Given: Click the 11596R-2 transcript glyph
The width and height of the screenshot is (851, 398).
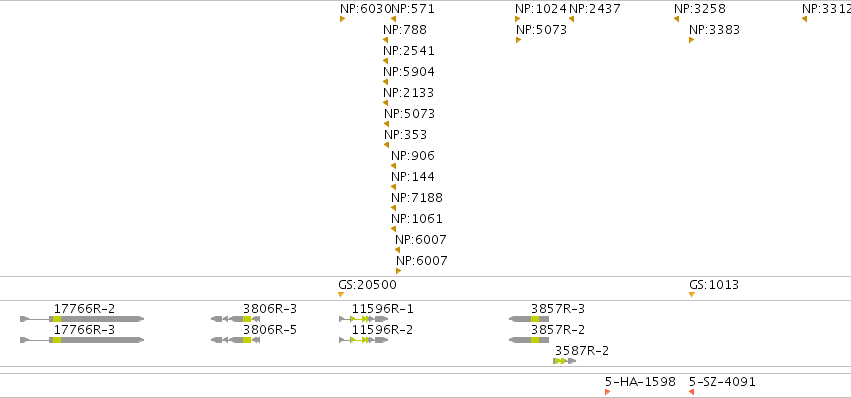Looking at the screenshot, I should tap(364, 340).
